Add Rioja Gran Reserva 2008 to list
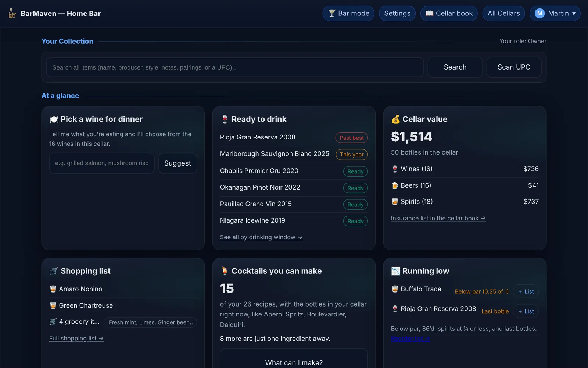The image size is (588, 368). [x=526, y=311]
